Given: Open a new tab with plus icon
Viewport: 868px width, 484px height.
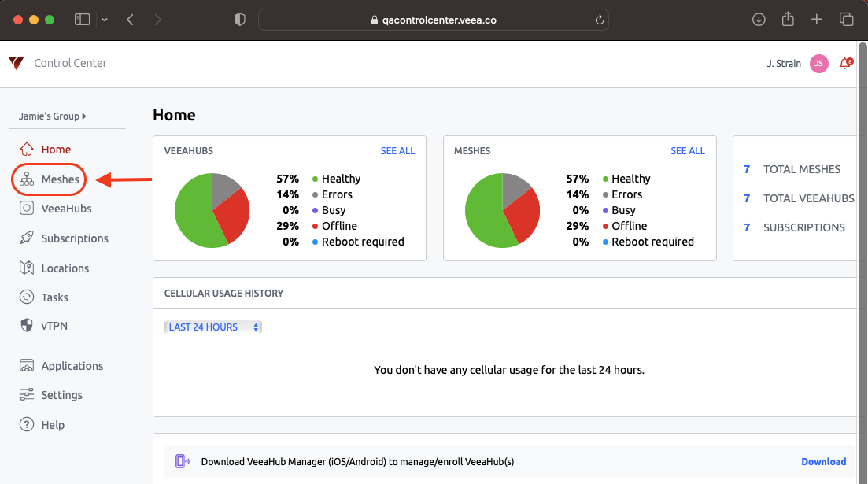Looking at the screenshot, I should [x=817, y=20].
